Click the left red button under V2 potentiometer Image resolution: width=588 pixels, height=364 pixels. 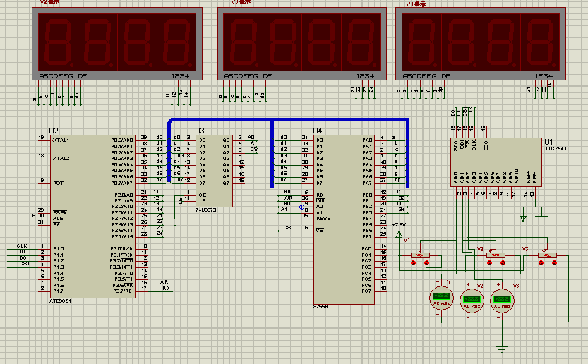click(489, 263)
